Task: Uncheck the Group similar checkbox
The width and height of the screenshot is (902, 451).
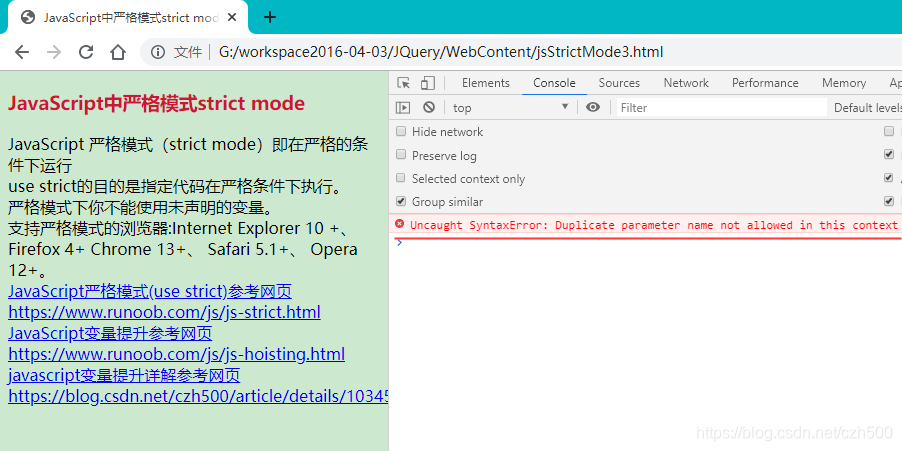Action: pyautogui.click(x=401, y=201)
